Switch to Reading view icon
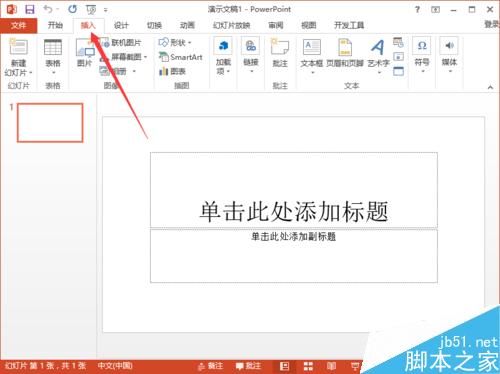Screen dimensions: 500x374 pos(331,366)
